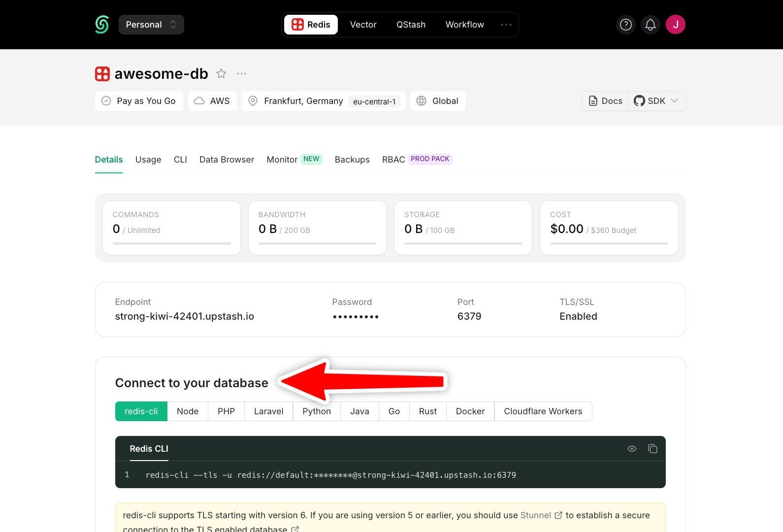Viewport: 783px width, 532px height.
Task: Click the port value 6379
Action: coord(469,316)
